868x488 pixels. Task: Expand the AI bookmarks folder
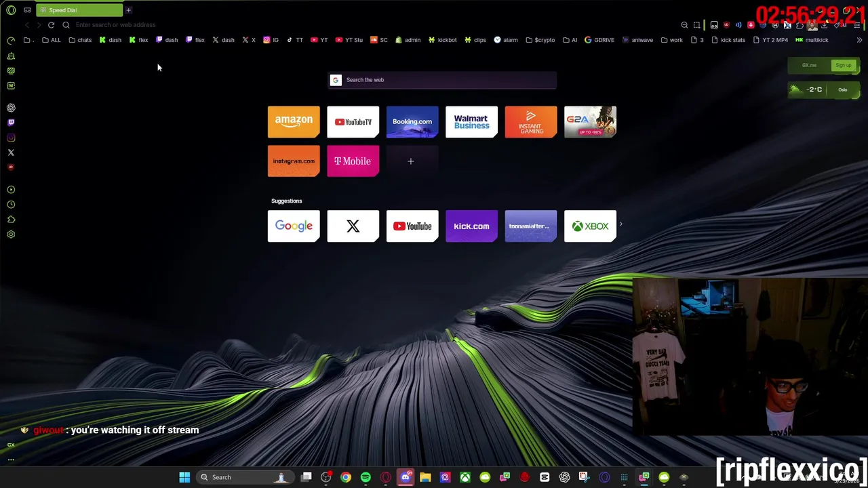pyautogui.click(x=570, y=40)
